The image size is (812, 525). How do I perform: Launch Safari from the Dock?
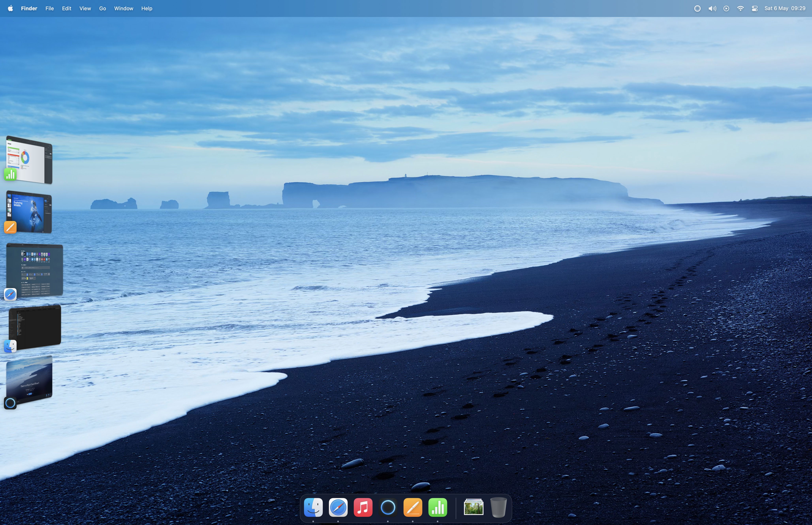(x=338, y=507)
